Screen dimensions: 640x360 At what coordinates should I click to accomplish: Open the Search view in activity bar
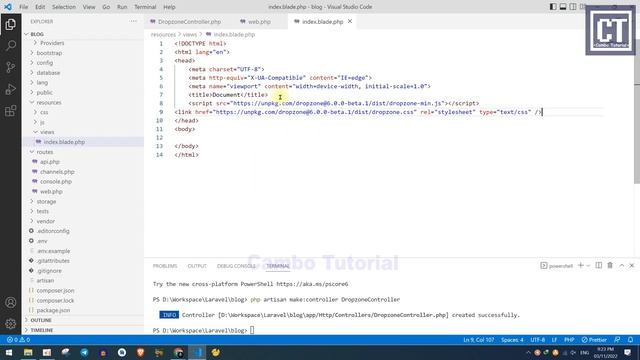pos(11,45)
